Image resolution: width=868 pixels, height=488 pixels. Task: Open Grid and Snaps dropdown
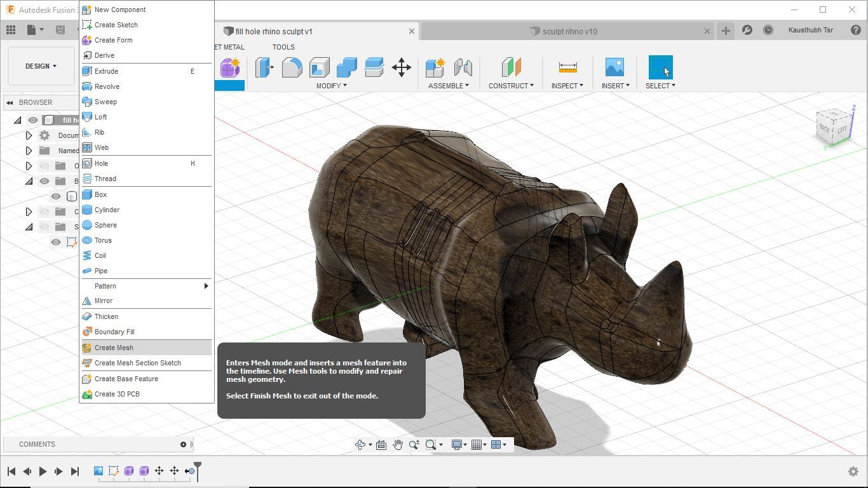pyautogui.click(x=478, y=445)
